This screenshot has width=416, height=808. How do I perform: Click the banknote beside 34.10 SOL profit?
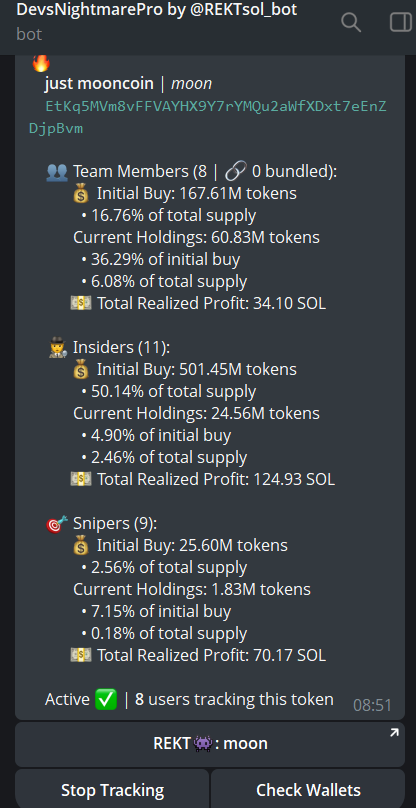tap(81, 304)
